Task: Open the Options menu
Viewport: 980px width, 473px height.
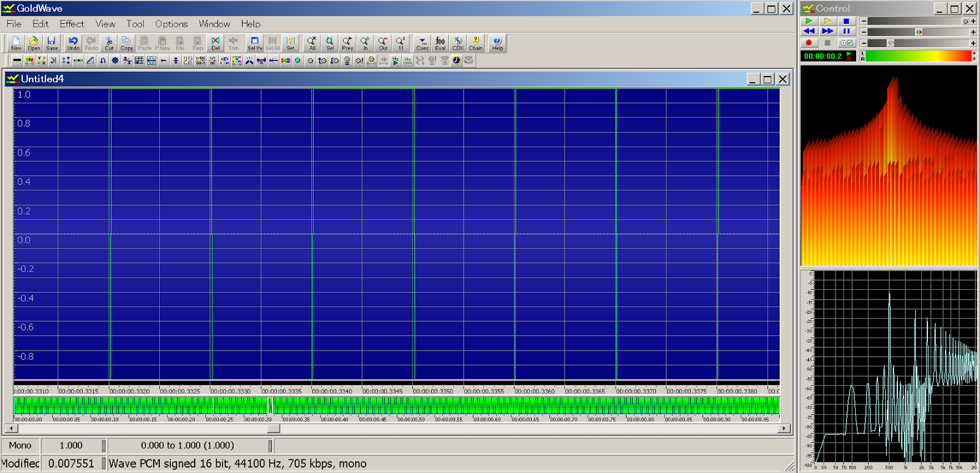Action: pyautogui.click(x=171, y=24)
